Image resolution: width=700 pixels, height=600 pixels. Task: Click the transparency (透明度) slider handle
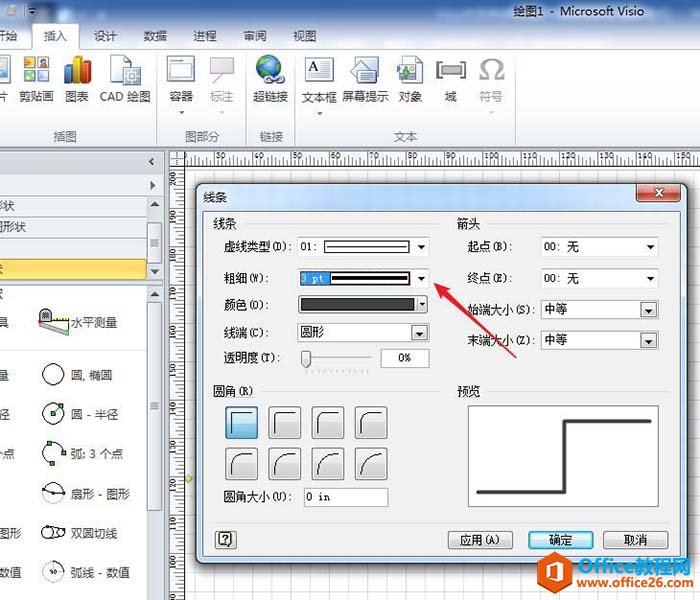[306, 358]
